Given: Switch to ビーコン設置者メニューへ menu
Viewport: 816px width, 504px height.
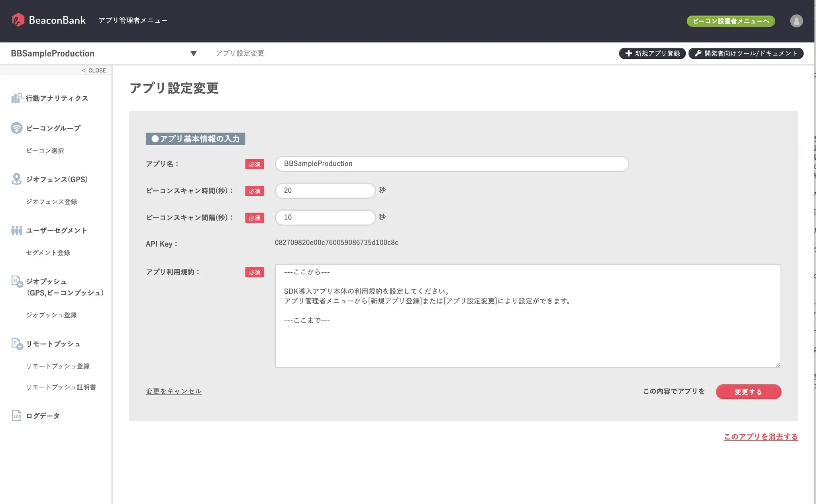Looking at the screenshot, I should pos(730,21).
